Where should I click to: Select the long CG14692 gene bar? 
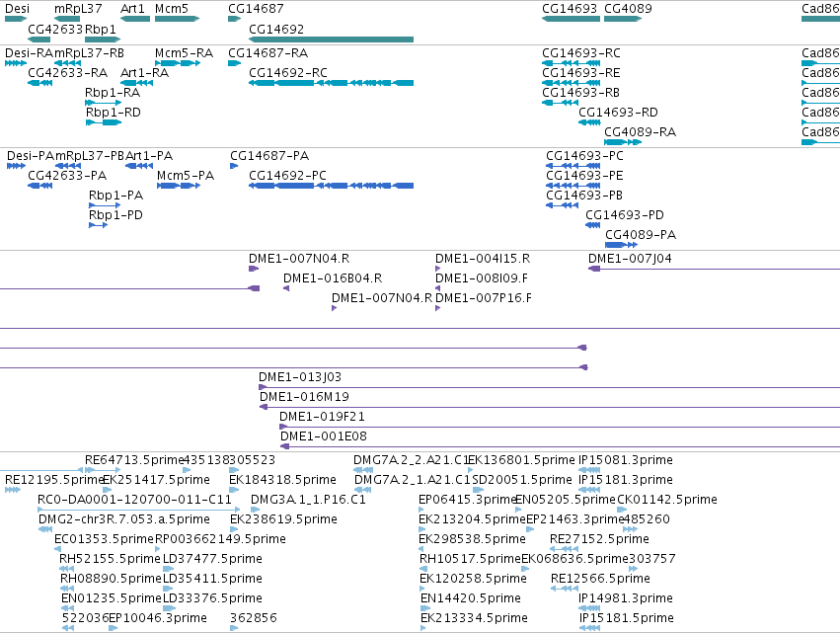click(331, 40)
